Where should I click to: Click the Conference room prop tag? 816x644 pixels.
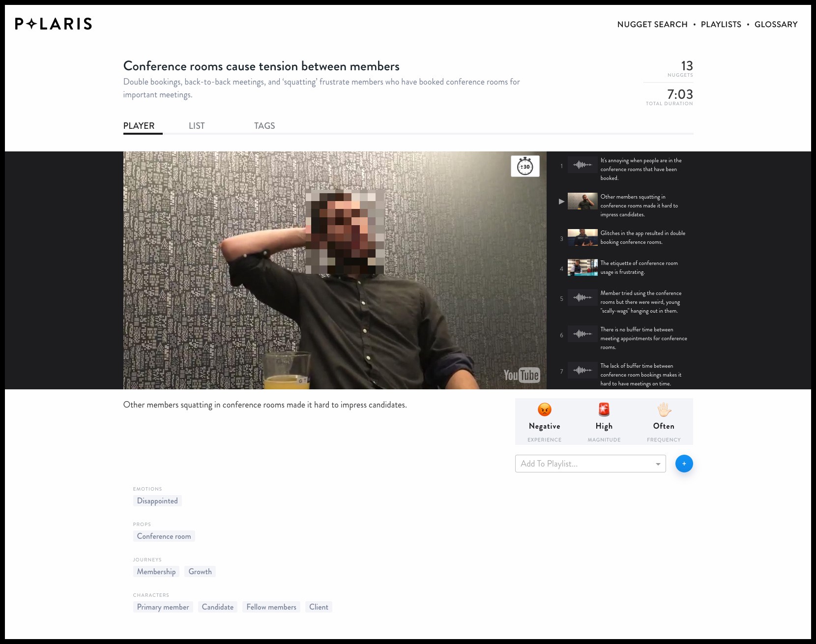(164, 536)
